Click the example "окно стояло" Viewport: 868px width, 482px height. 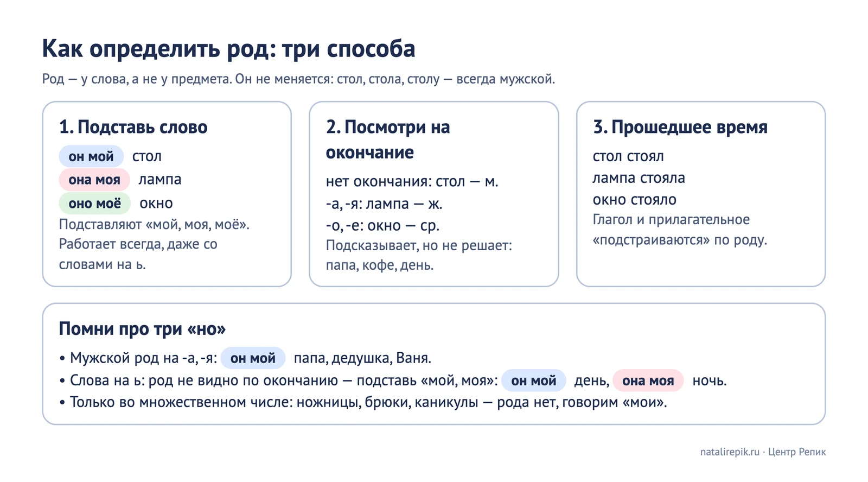635,200
